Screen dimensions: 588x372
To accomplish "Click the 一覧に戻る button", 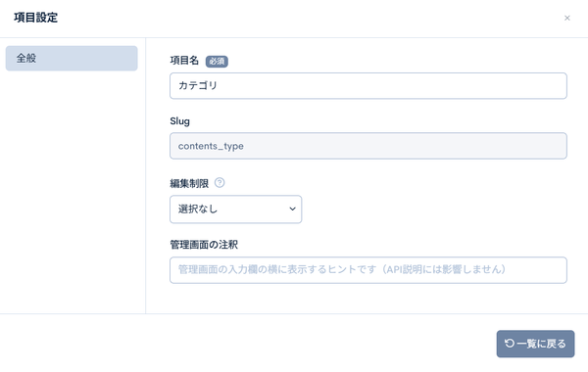I will [x=535, y=344].
